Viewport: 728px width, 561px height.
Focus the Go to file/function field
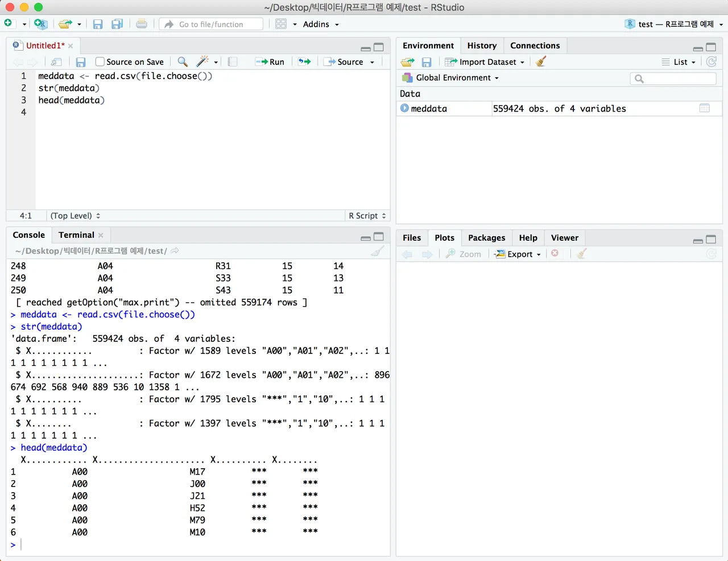tap(211, 24)
